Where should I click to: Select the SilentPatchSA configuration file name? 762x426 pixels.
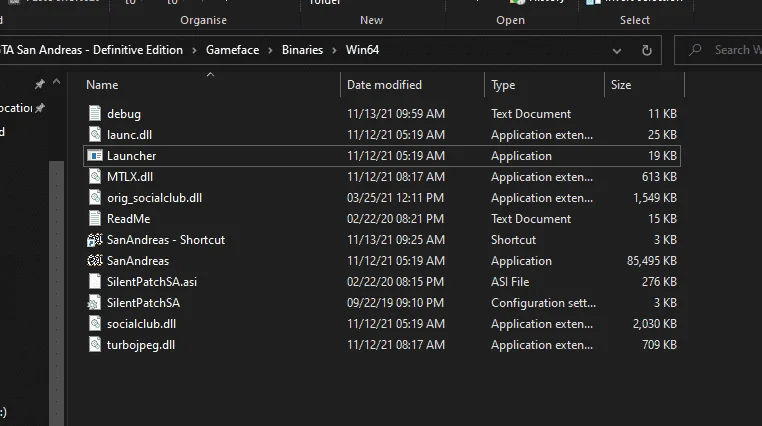point(143,303)
